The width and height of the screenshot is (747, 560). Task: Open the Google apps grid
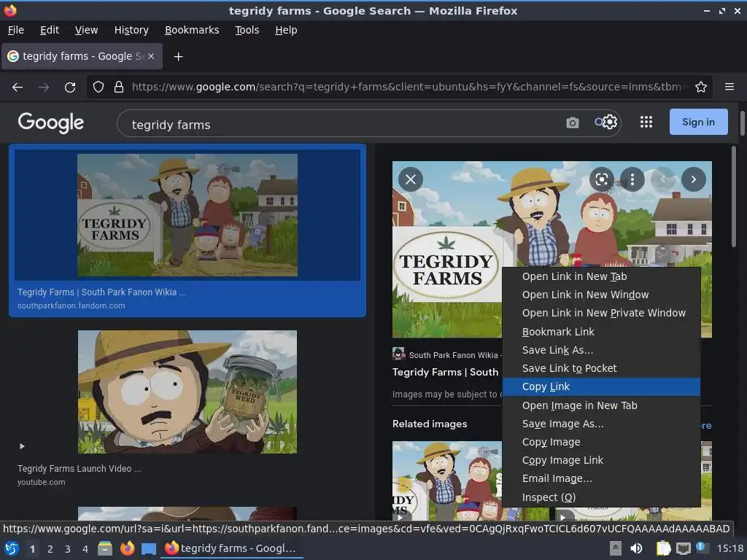tap(646, 122)
